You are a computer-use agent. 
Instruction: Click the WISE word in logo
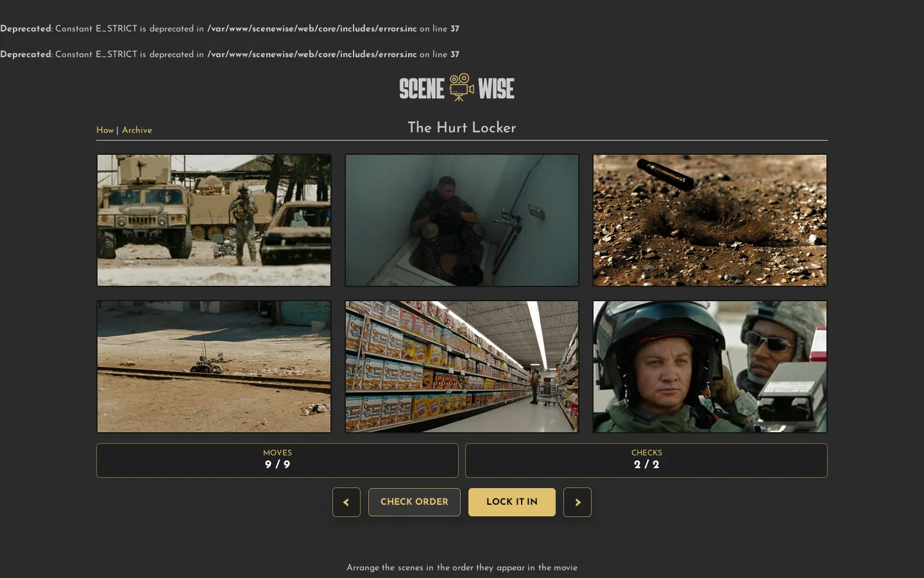(496, 89)
